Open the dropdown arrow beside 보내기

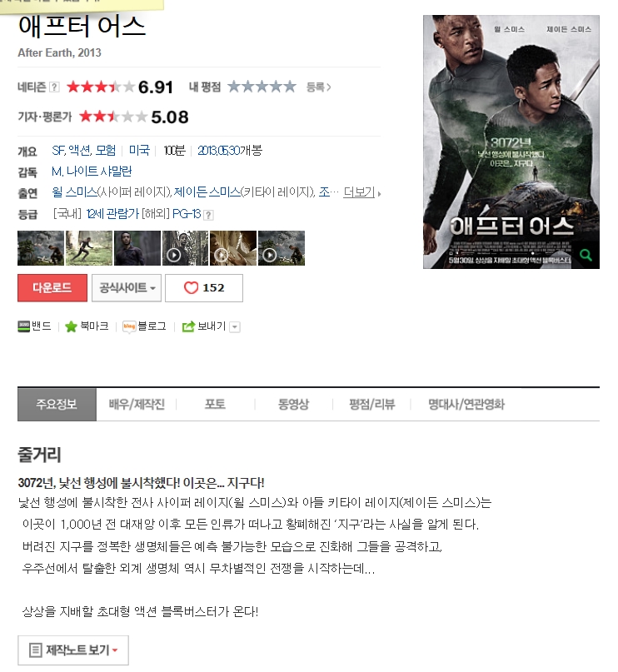(x=234, y=327)
